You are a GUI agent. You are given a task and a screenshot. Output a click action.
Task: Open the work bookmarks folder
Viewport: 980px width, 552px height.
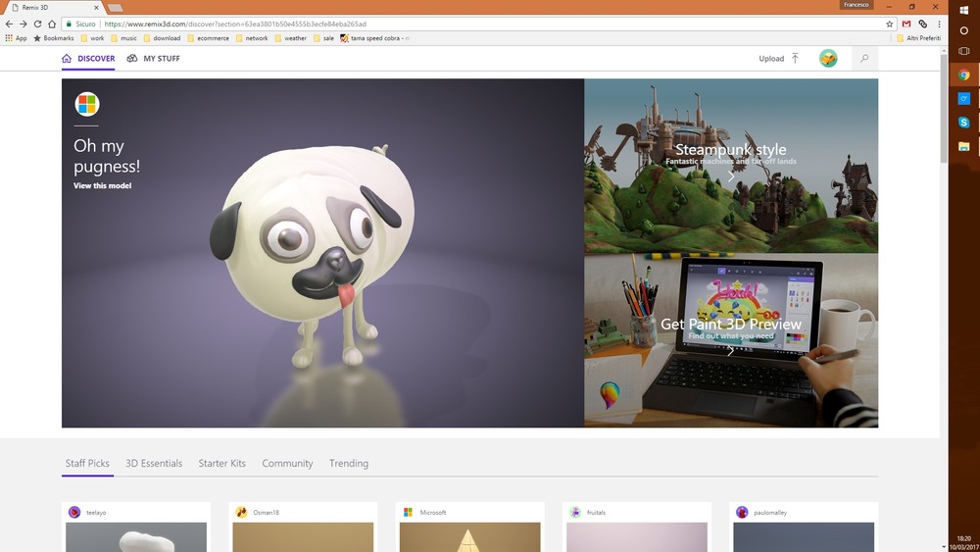(x=92, y=38)
